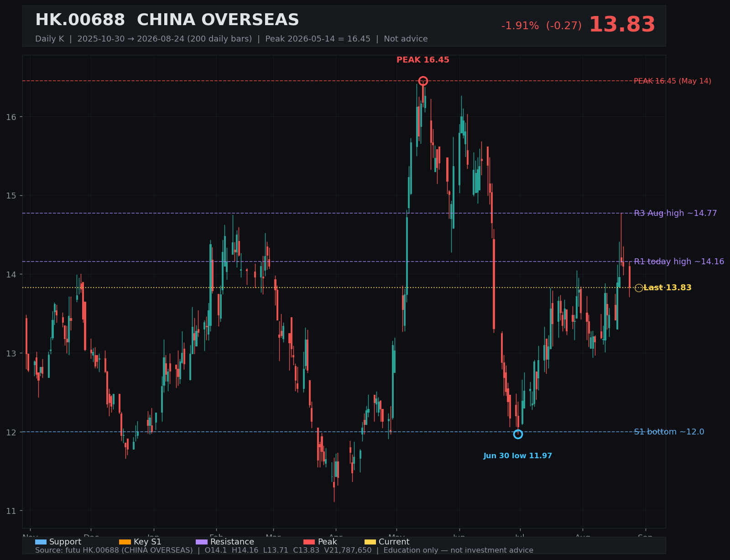The height and width of the screenshot is (560, 730).
Task: Click the 'Last 13.83' price label
Action: [667, 288]
